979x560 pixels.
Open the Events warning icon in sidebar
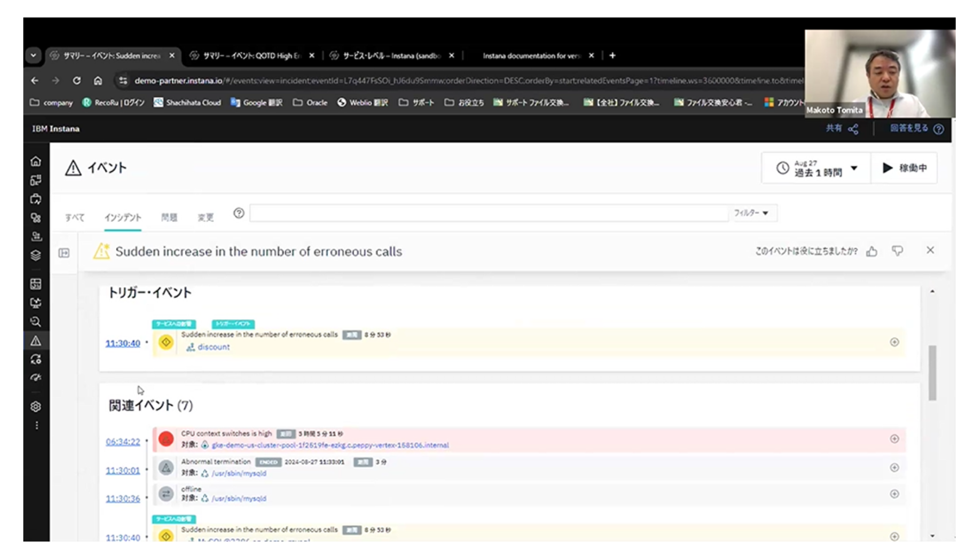coord(36,341)
